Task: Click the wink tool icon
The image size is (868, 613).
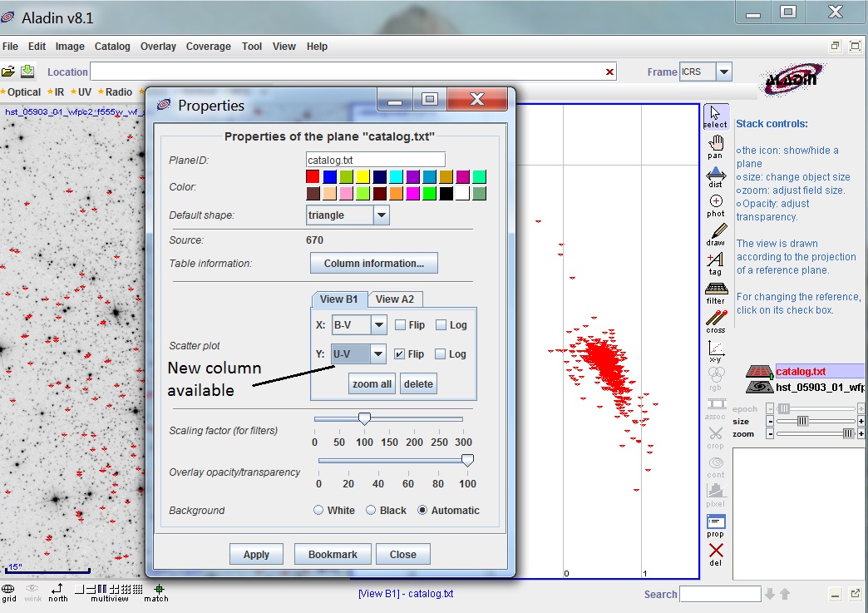Action: point(32,592)
